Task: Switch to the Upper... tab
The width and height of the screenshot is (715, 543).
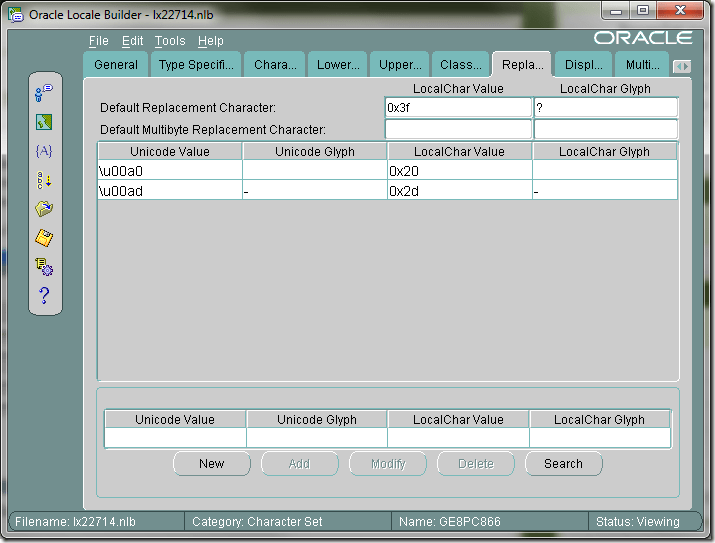Action: [x=400, y=65]
